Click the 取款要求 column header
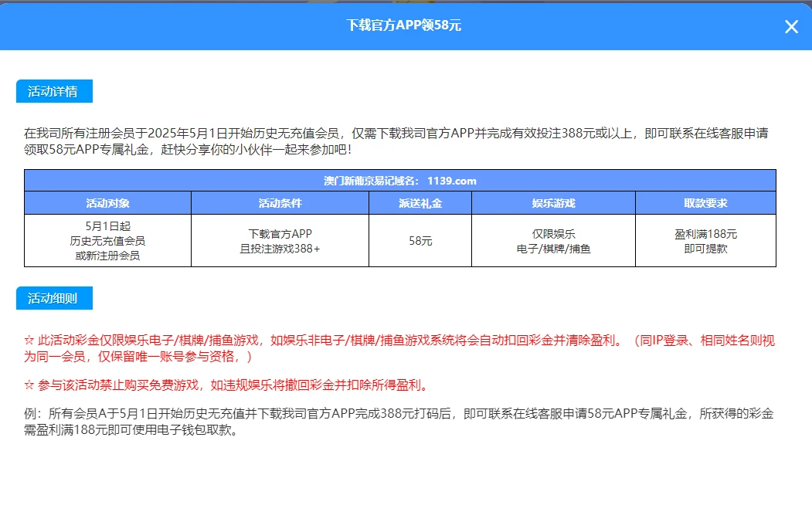The width and height of the screenshot is (812, 522). point(705,202)
